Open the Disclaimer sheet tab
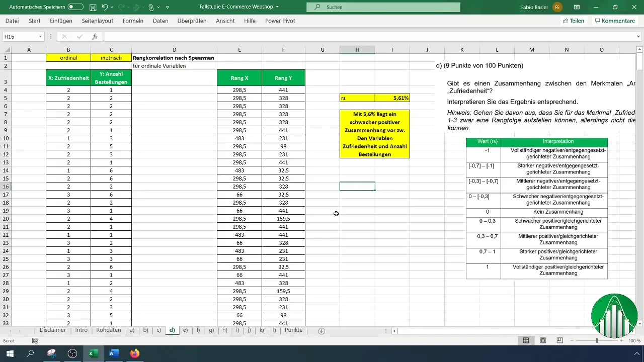Screen dimensions: 644x362 tap(53, 330)
